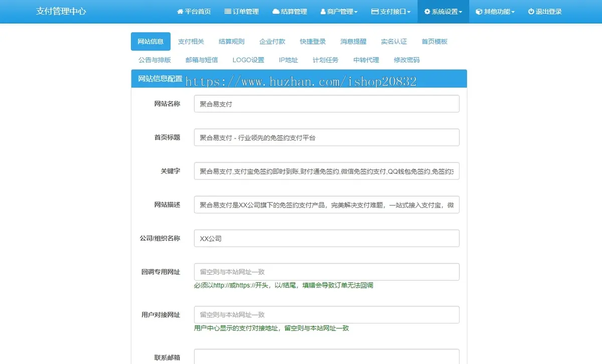Open the 实名认证 tab
Screen dimensions: 602x364
point(394,42)
